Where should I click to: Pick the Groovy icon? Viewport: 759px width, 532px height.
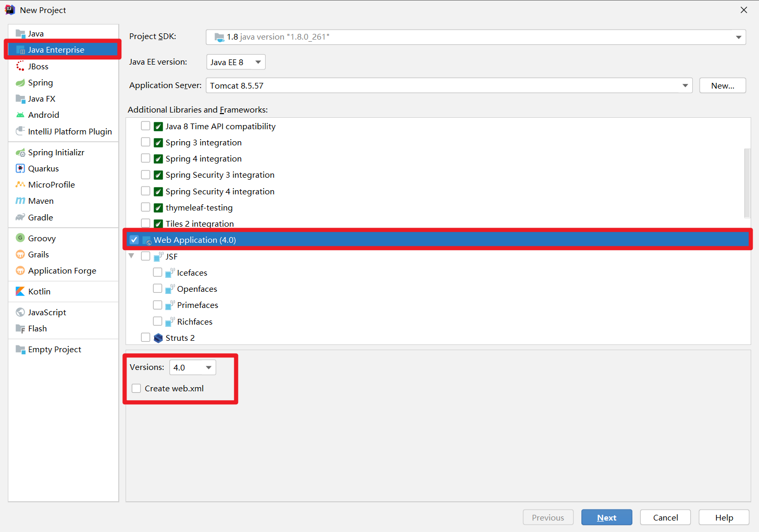20,238
